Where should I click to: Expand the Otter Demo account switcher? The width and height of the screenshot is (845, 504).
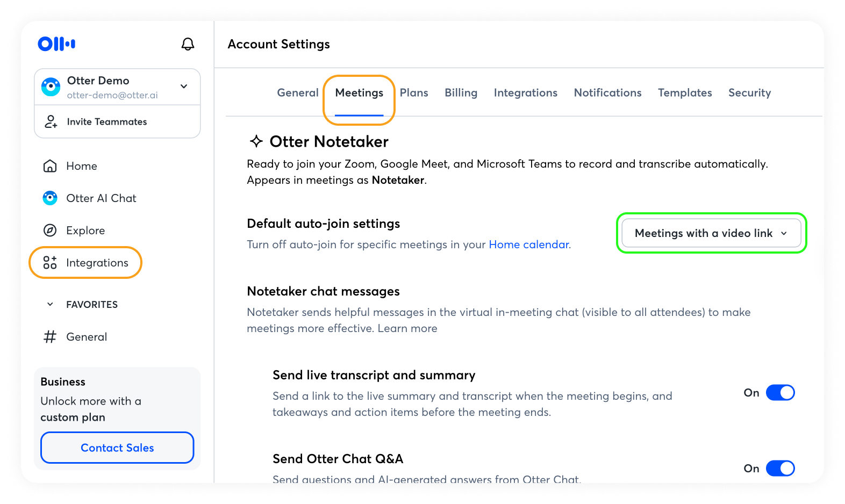click(x=184, y=87)
